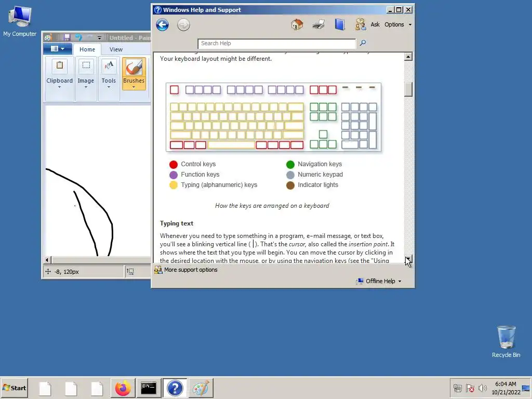Open My Computer desktop icon
Viewport: 532px width, 399px height.
click(20, 21)
